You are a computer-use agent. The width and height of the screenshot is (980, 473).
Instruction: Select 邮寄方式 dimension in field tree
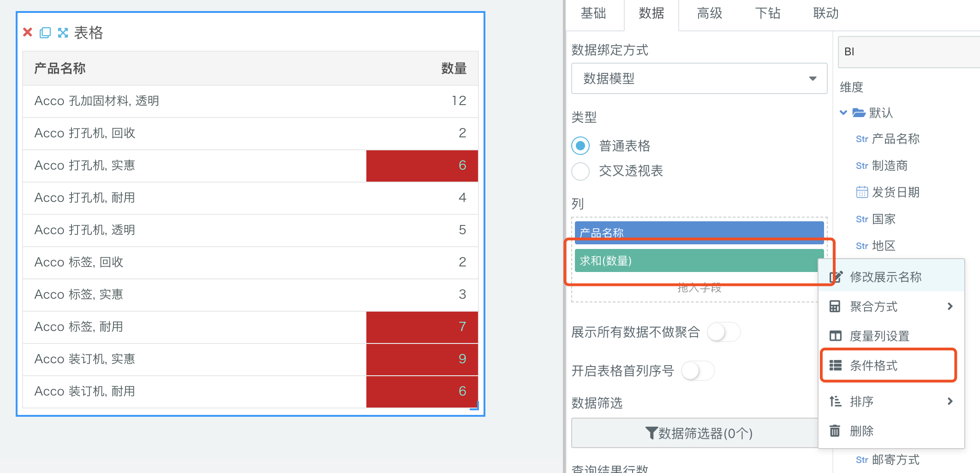click(x=896, y=460)
